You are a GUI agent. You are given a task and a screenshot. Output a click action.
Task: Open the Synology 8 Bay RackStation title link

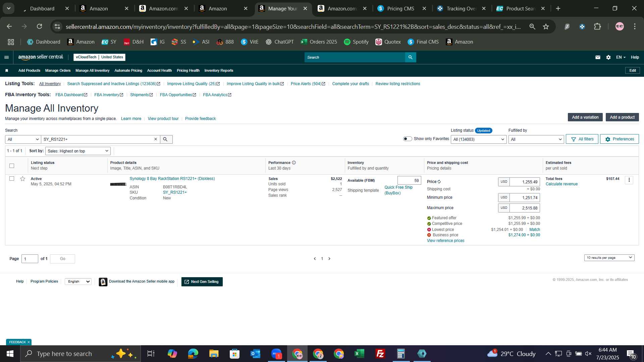tap(172, 179)
